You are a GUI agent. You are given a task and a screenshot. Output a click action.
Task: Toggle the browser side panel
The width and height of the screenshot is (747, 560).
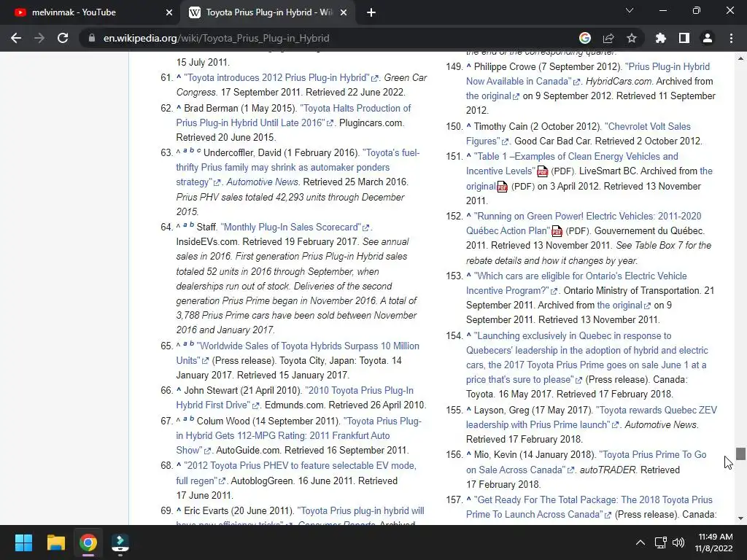[684, 38]
